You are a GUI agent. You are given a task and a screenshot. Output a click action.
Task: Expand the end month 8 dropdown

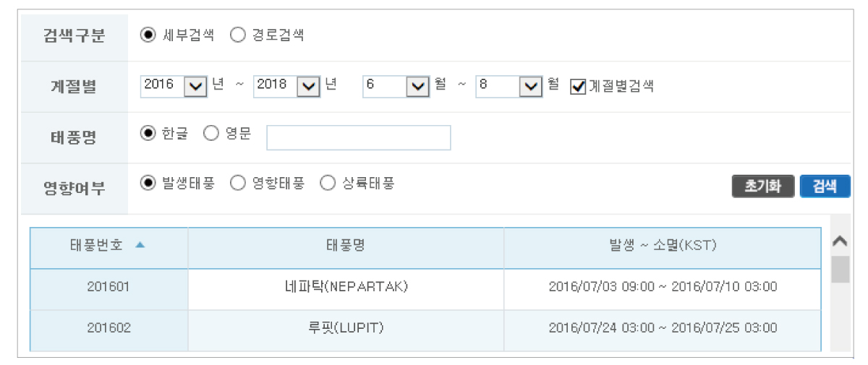coord(509,86)
